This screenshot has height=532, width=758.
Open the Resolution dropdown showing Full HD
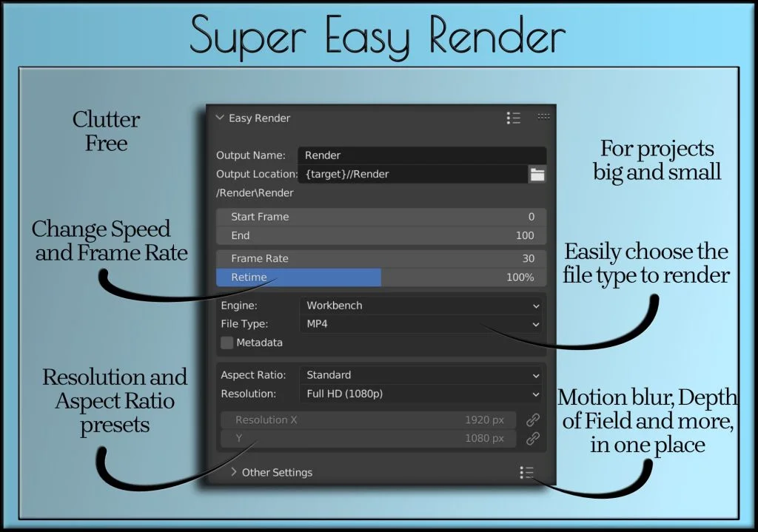[x=422, y=394]
